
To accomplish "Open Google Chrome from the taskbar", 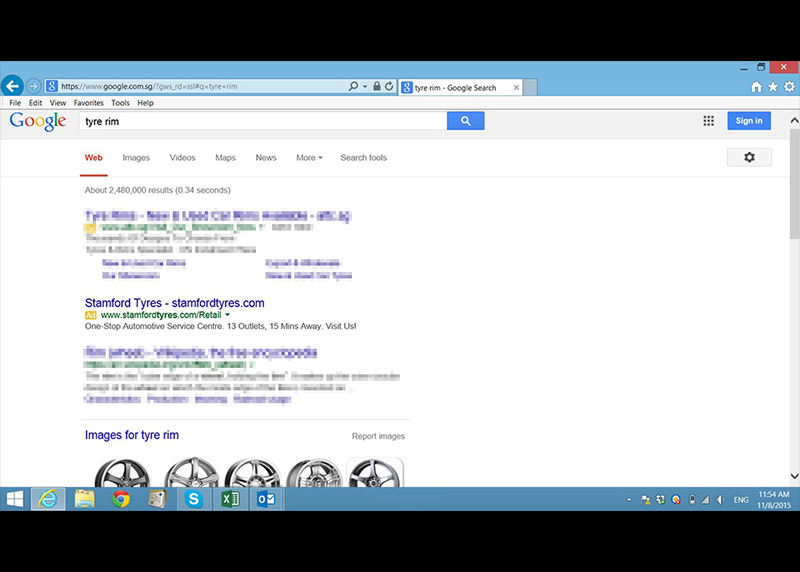I will click(121, 499).
